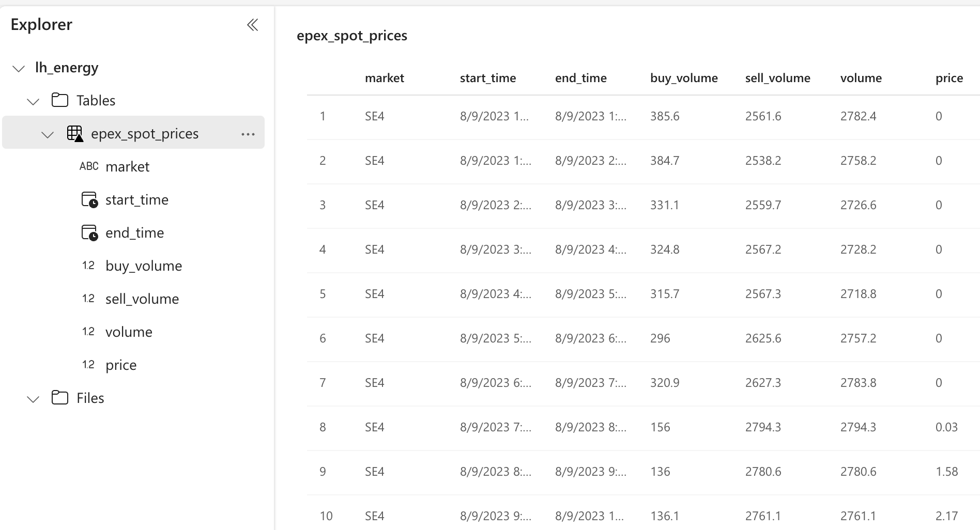Click the volume column header in grid
The height and width of the screenshot is (530, 980).
point(861,78)
